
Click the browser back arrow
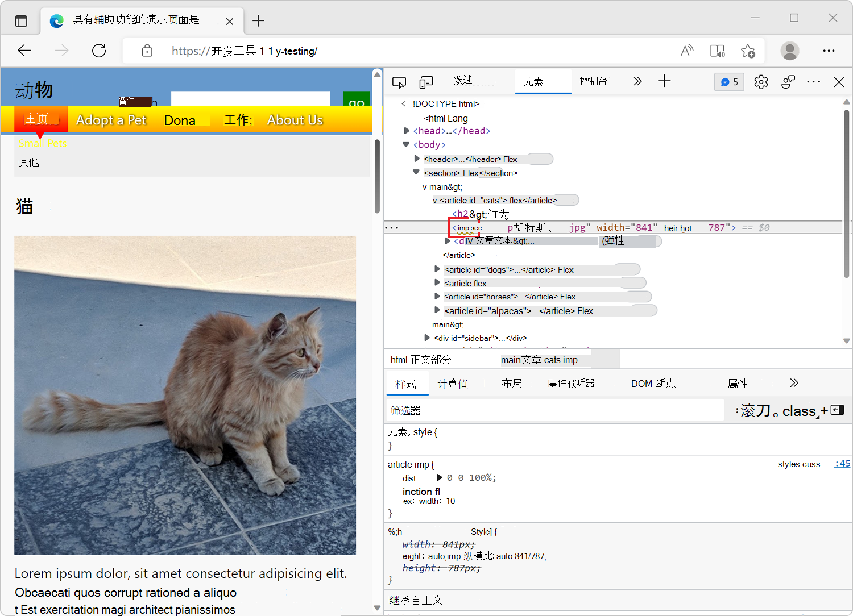pos(24,51)
